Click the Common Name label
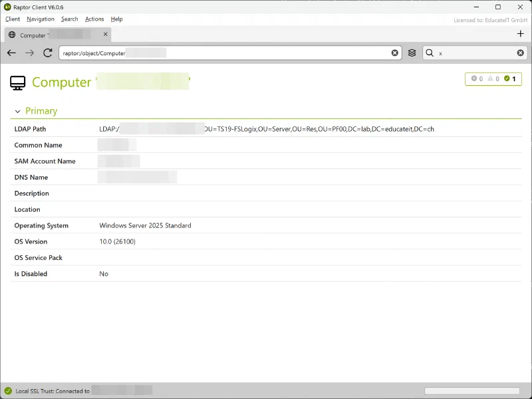Image resolution: width=532 pixels, height=399 pixels. point(38,145)
